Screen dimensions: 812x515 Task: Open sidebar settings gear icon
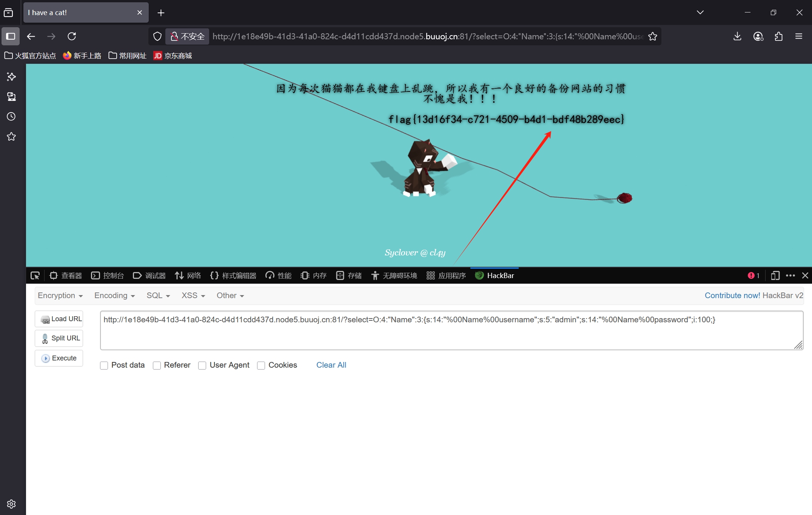(11, 504)
